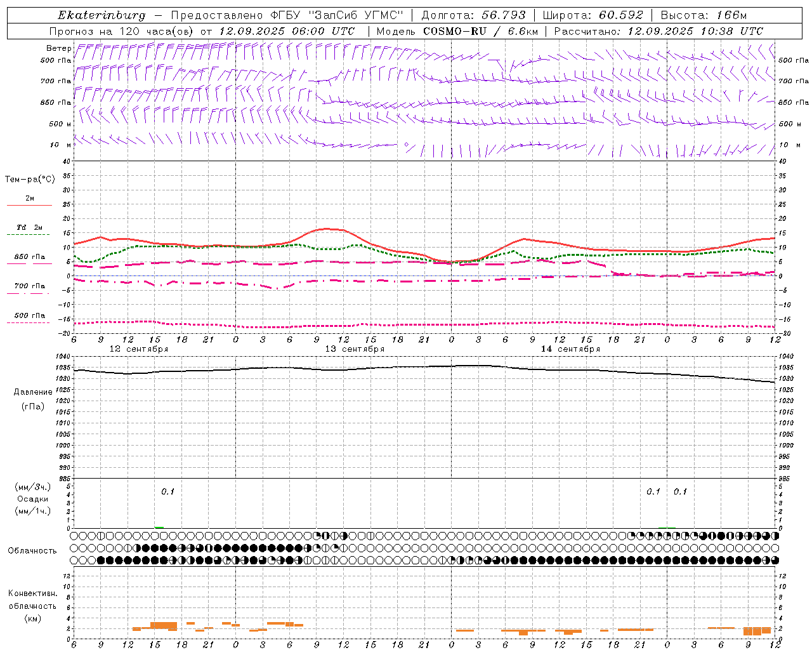Select "Прогноз на 120 часа(ов)" header text
The height and width of the screenshot is (650, 812).
(122, 31)
